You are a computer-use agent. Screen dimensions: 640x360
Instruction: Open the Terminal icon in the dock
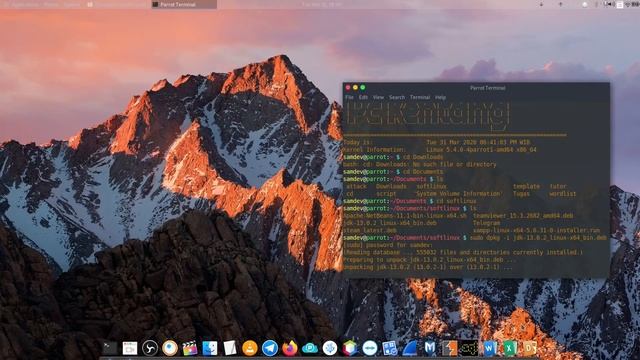click(110, 348)
